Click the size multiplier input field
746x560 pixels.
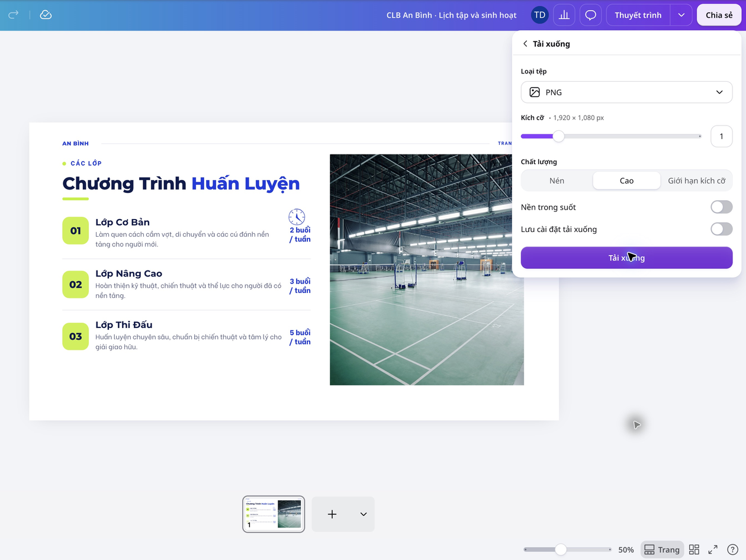click(721, 136)
